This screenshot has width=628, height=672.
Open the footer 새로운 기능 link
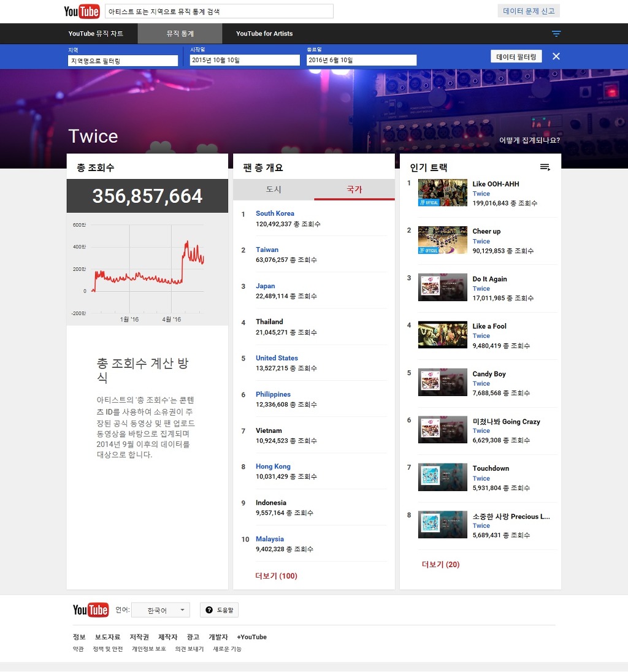[x=227, y=649]
